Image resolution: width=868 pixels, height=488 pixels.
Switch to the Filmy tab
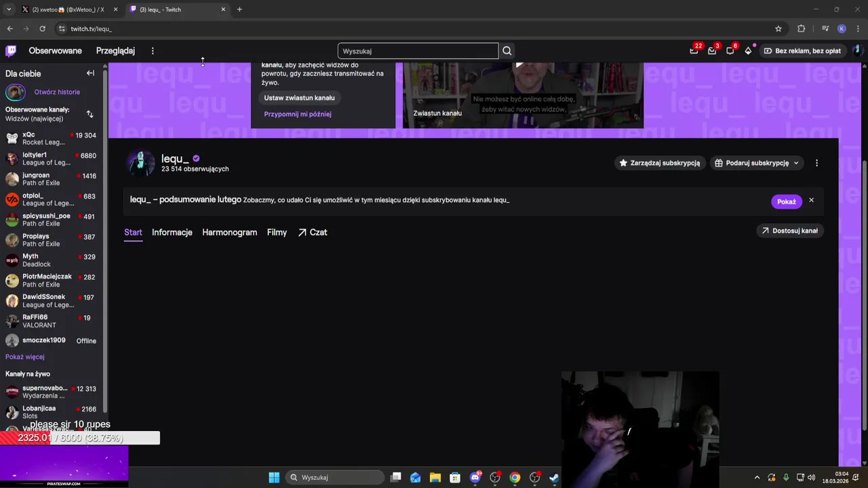tap(277, 232)
